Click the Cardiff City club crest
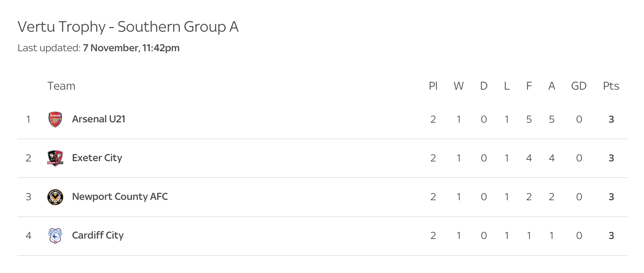Image resolution: width=644 pixels, height=273 pixels. pyautogui.click(x=55, y=236)
